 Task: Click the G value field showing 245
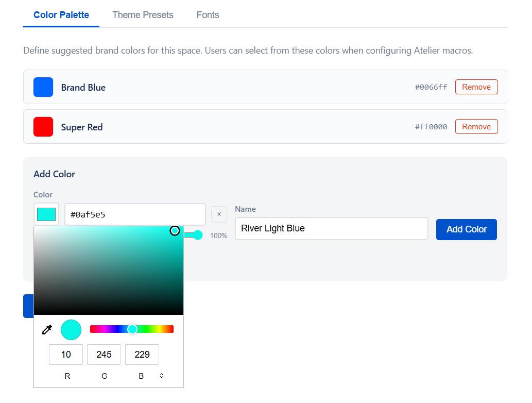104,354
